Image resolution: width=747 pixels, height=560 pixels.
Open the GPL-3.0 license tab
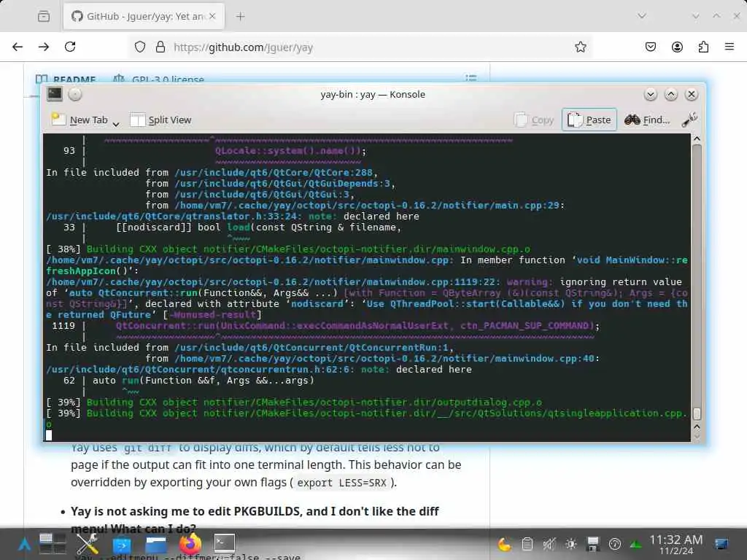coord(158,79)
